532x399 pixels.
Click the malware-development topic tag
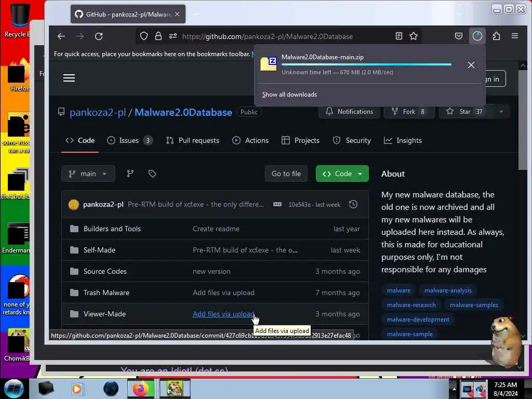tap(418, 320)
